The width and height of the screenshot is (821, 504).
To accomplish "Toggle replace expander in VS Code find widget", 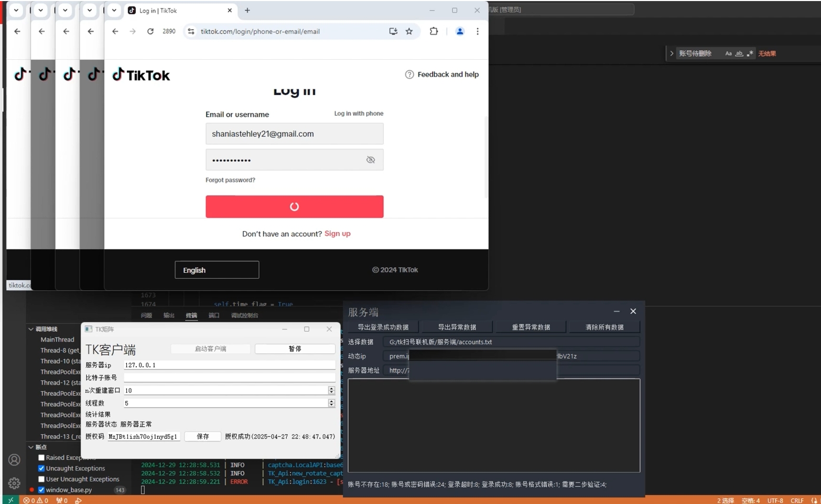I will (671, 53).
